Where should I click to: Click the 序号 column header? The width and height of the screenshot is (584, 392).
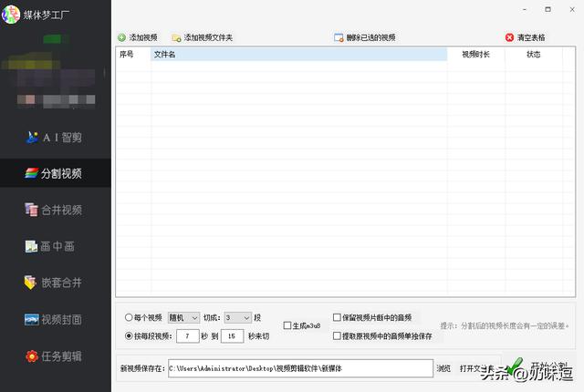[x=133, y=55]
